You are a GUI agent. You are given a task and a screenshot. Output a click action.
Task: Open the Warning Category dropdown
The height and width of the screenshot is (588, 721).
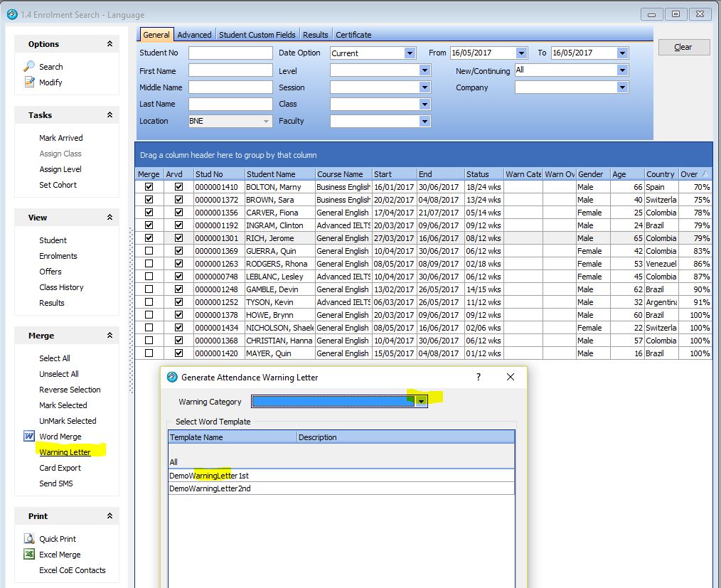point(422,402)
